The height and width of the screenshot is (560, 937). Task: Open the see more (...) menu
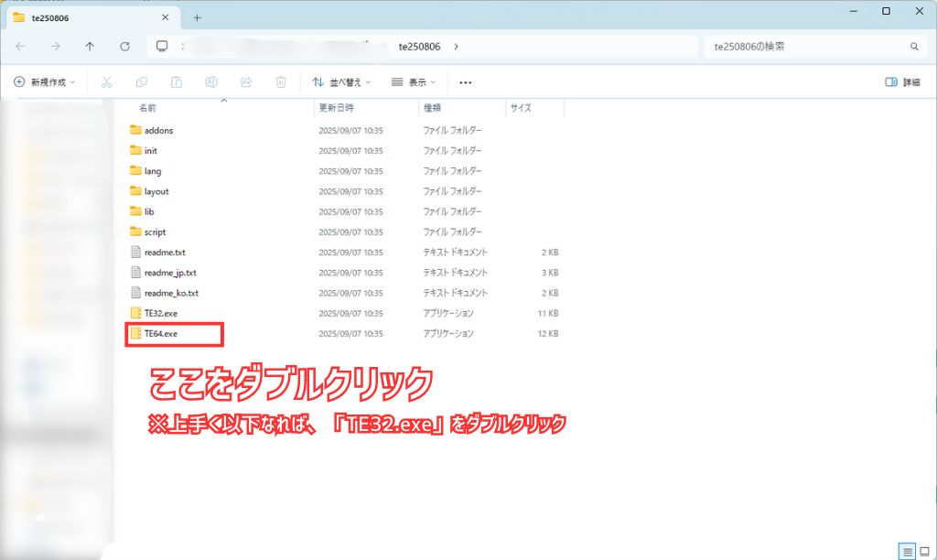pyautogui.click(x=465, y=81)
